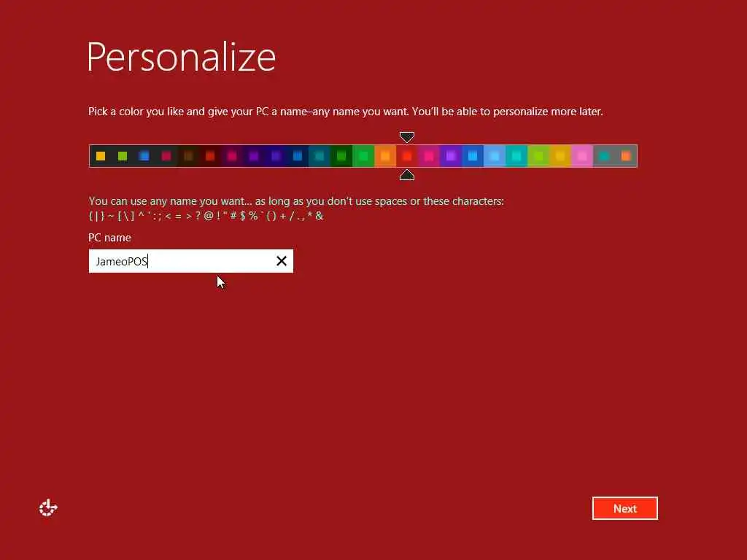Pick the light sky blue swatch
Image resolution: width=747 pixels, height=560 pixels.
point(495,156)
